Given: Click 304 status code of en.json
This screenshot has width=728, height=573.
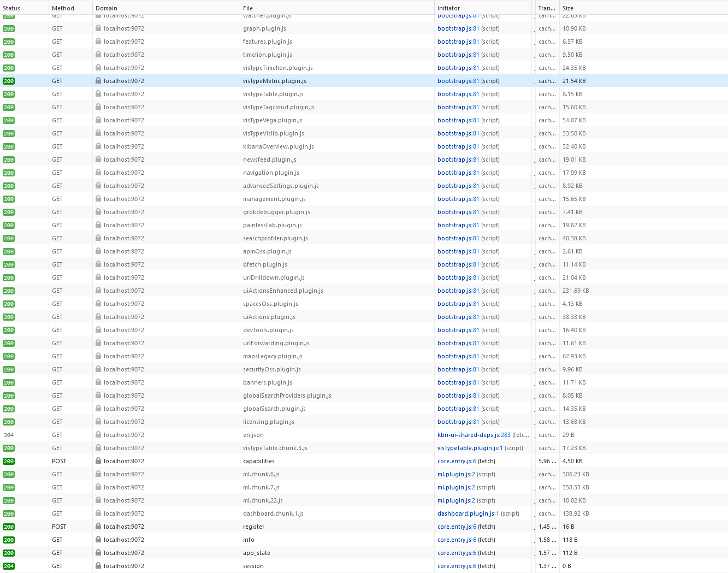Looking at the screenshot, I should click(9, 435).
